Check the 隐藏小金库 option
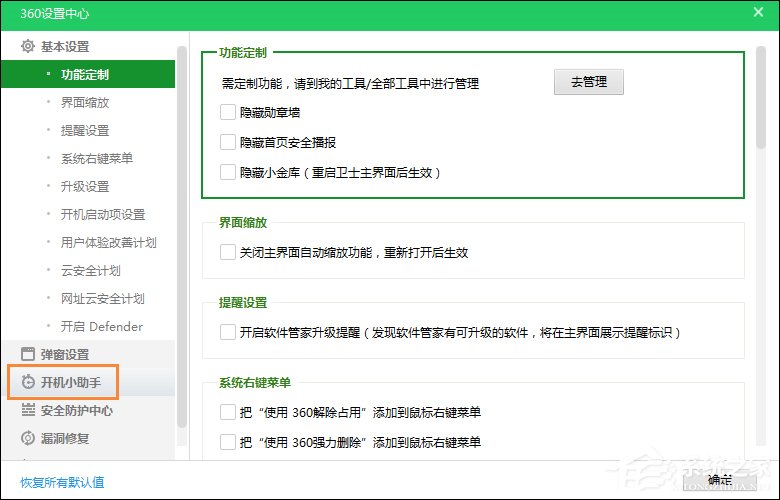The image size is (780, 500). tap(228, 172)
